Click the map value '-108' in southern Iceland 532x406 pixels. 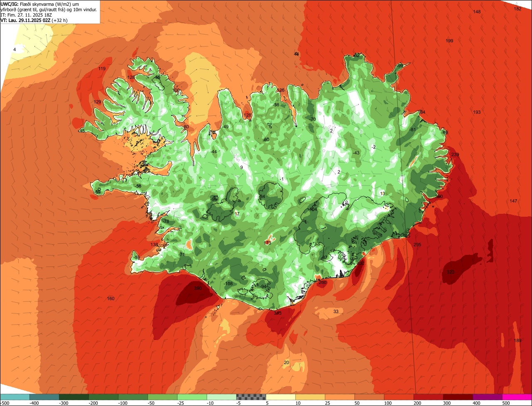229,284
